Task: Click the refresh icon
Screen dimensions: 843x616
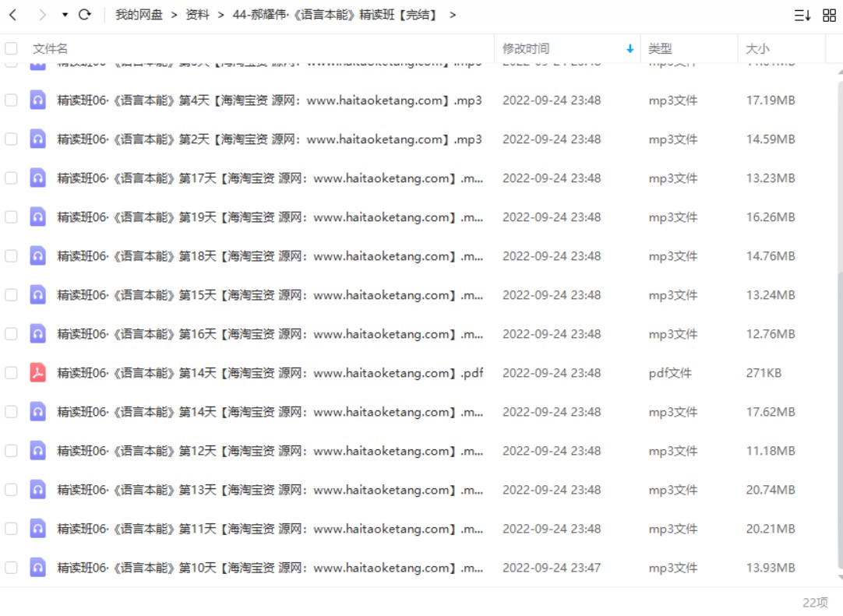Action: [84, 15]
